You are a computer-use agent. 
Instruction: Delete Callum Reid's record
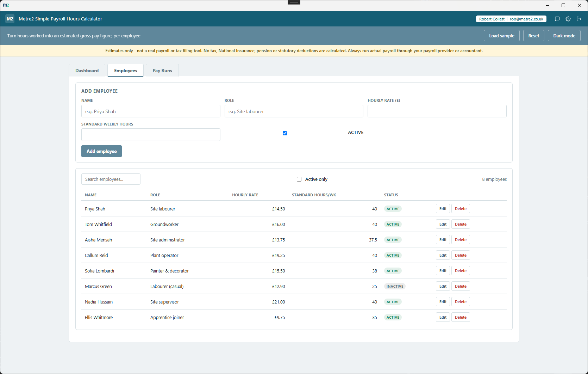click(x=461, y=255)
